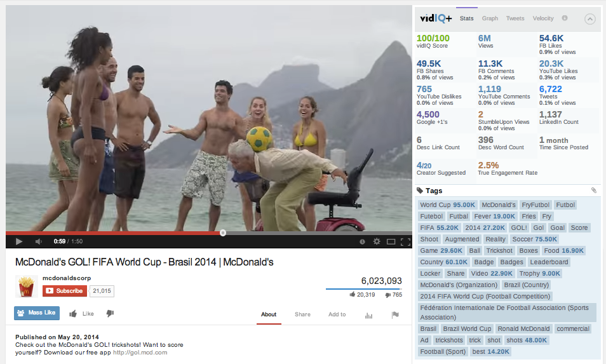Click the tags label icon
Screen dimensions: 606x364
[x=420, y=191]
